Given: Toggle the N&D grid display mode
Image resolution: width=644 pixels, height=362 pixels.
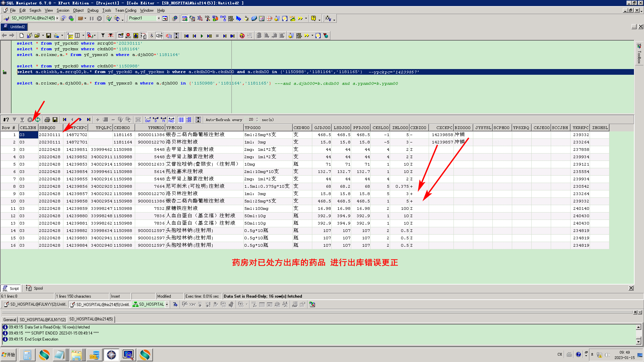Looking at the screenshot, I should tap(171, 120).
